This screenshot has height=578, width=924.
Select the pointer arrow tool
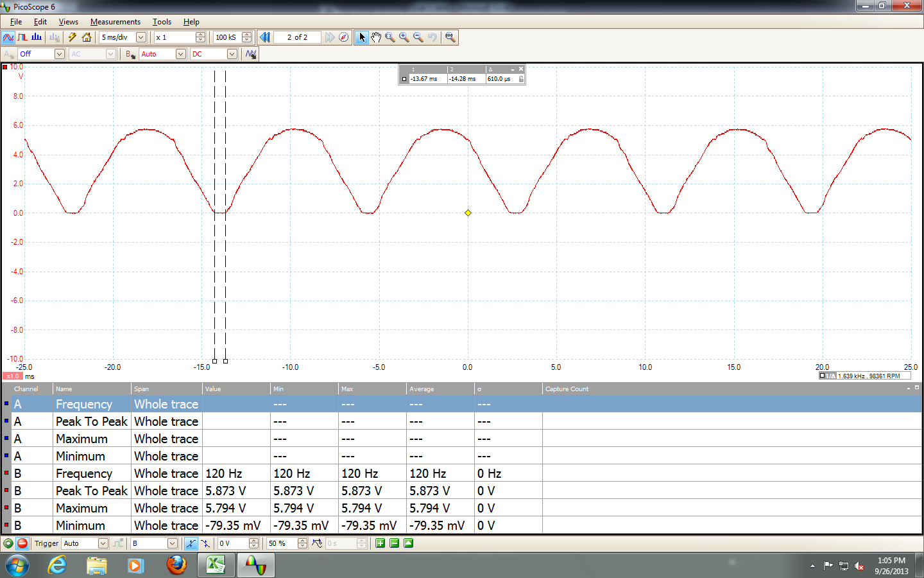(x=362, y=37)
